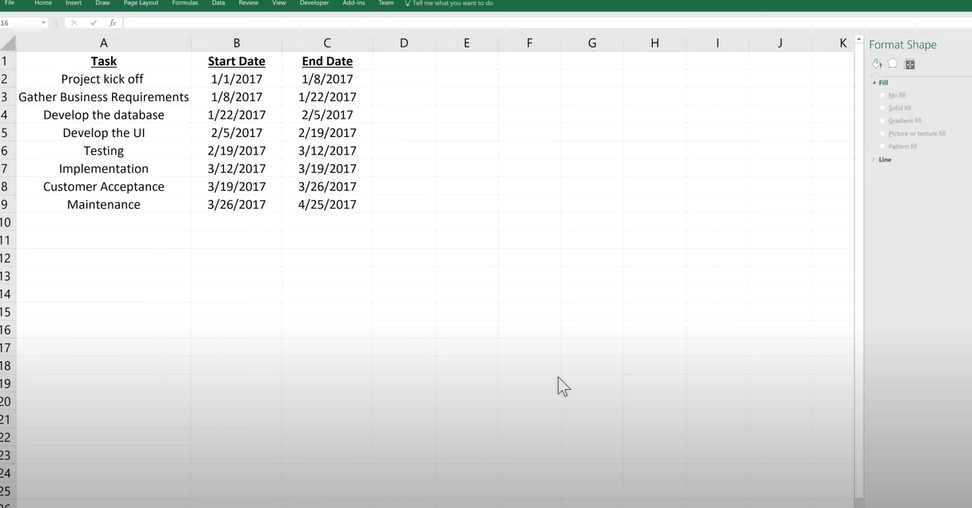Select row 16 header
Screen dimensions: 972x508
pos(7,330)
